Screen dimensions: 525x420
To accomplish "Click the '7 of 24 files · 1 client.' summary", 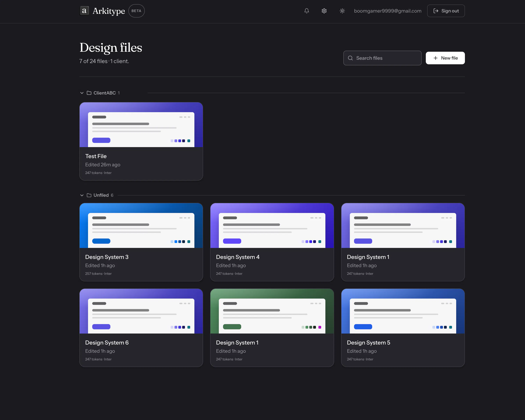I will 104,61.
